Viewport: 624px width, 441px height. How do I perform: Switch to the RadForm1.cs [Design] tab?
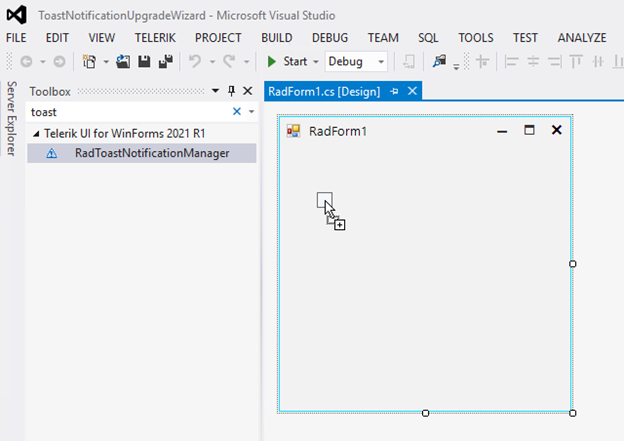pyautogui.click(x=324, y=92)
